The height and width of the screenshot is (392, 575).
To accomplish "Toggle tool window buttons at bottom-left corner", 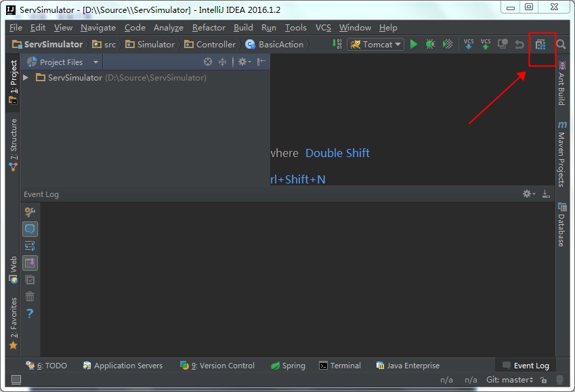I will click(x=16, y=380).
